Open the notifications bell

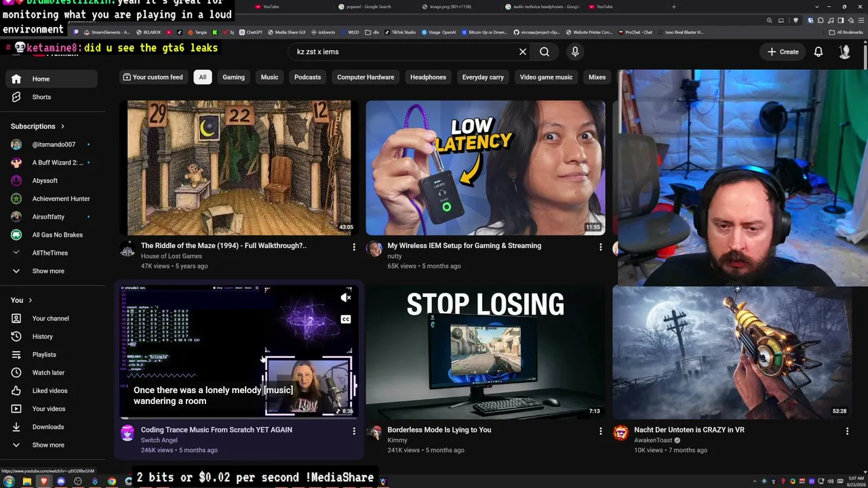pyautogui.click(x=818, y=52)
